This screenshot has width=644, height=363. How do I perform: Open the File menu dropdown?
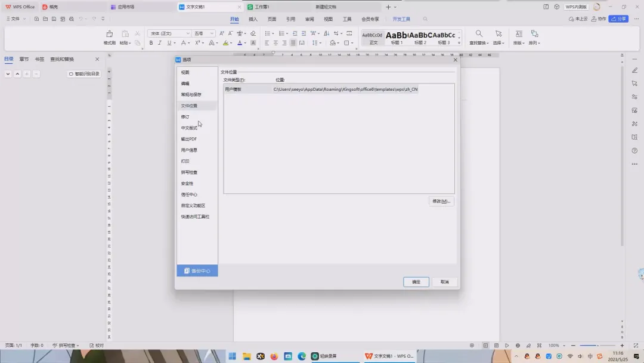click(16, 19)
